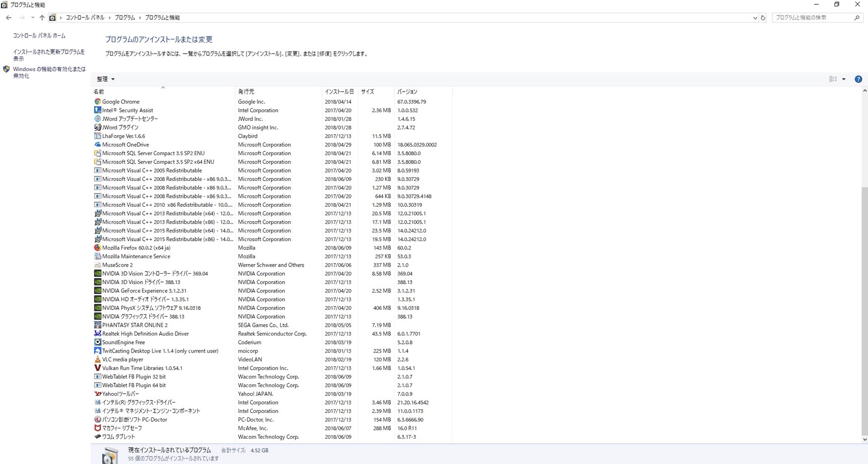The width and height of the screenshot is (868, 464).
Task: Click the Yahoo!ツールバー icon
Action: click(x=98, y=394)
